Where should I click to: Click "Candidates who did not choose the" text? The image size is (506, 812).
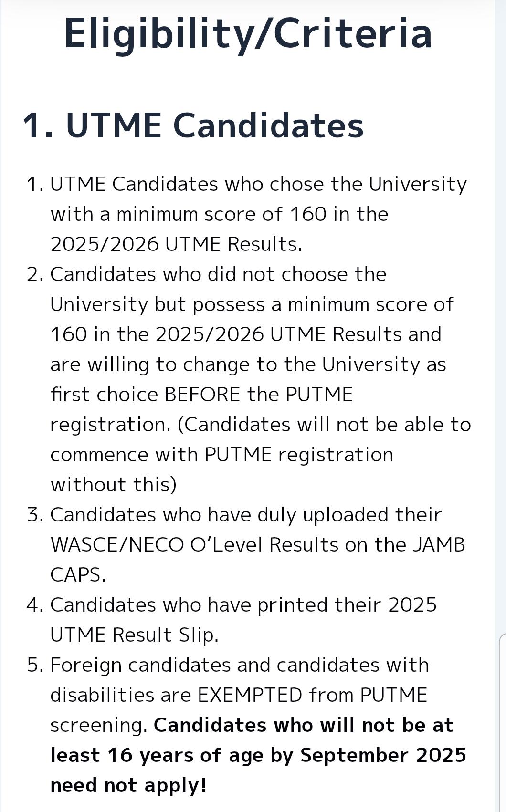[x=218, y=274]
